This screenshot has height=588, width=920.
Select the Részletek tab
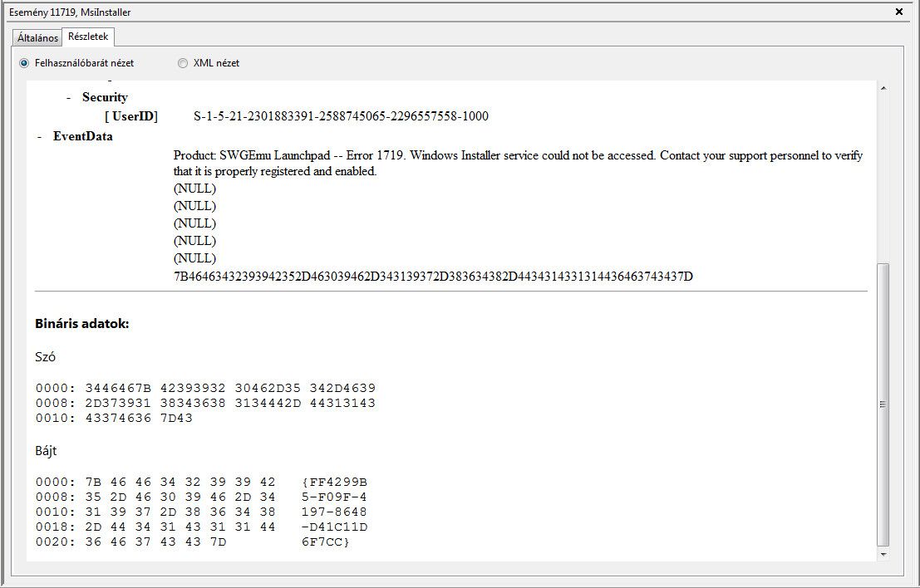[x=88, y=37]
